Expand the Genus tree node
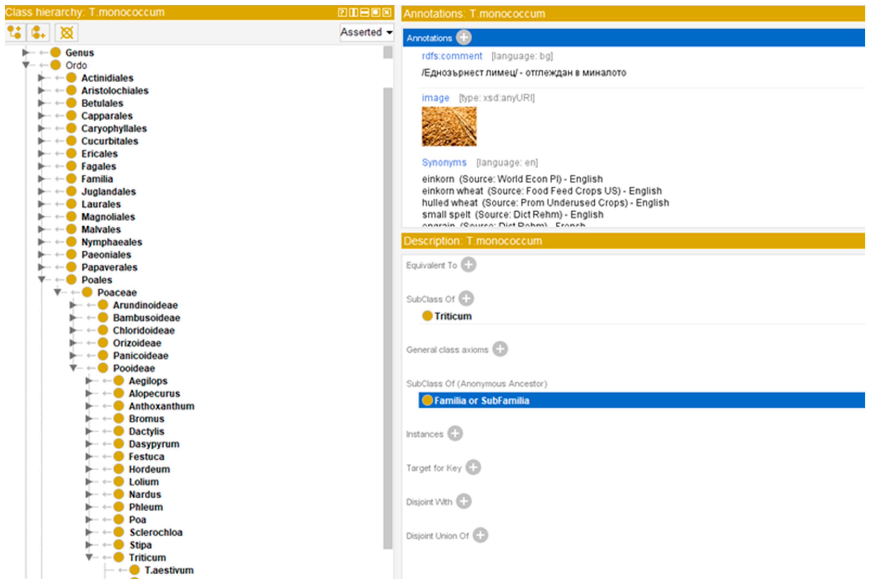Image resolution: width=873 pixels, height=588 pixels. click(x=25, y=53)
